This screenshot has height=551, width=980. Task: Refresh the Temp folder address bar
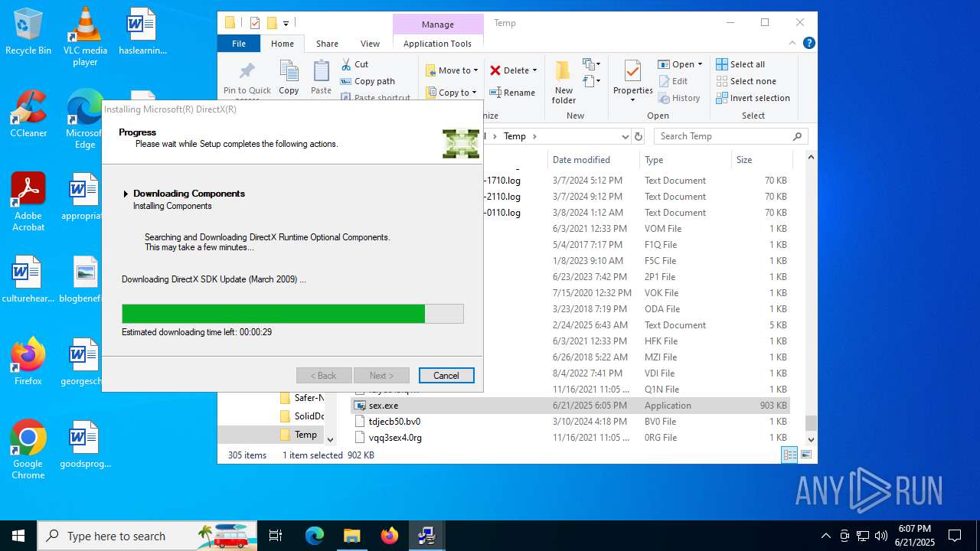click(x=639, y=136)
